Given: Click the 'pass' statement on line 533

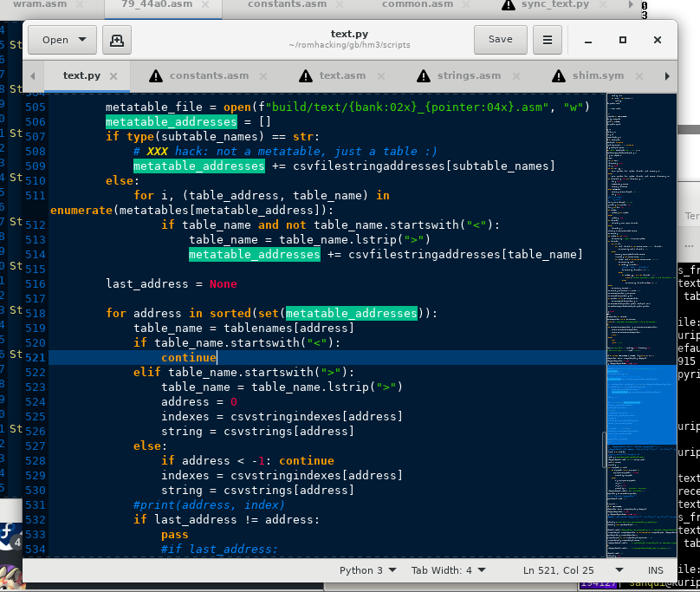Looking at the screenshot, I should [x=174, y=535].
